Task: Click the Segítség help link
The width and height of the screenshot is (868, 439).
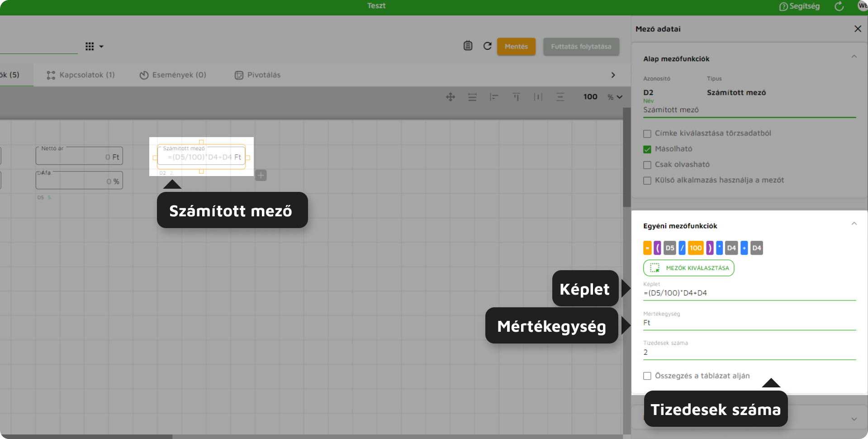Action: tap(799, 6)
